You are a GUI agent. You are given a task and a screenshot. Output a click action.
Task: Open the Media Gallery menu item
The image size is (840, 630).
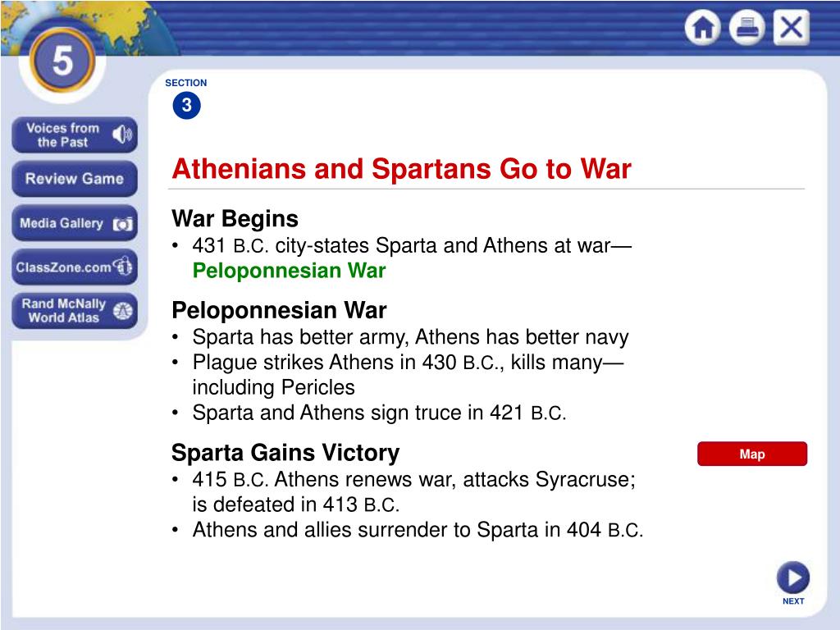pyautogui.click(x=62, y=223)
